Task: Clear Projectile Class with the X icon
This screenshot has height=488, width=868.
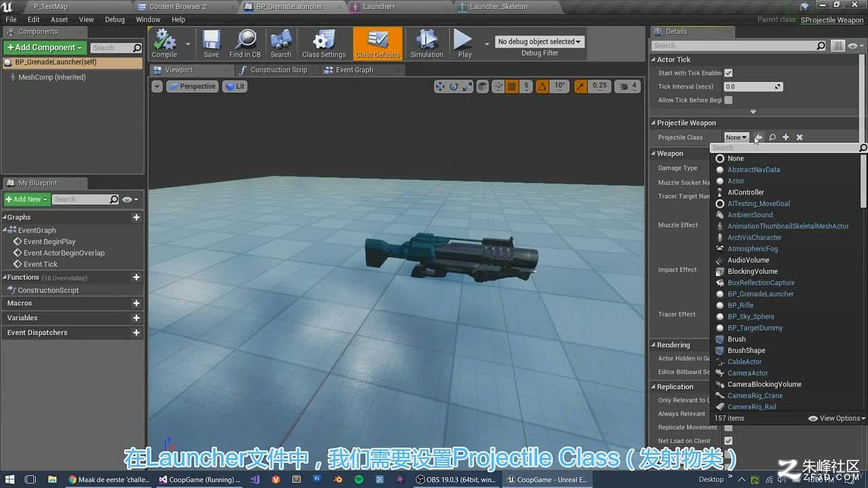Action: tap(800, 138)
